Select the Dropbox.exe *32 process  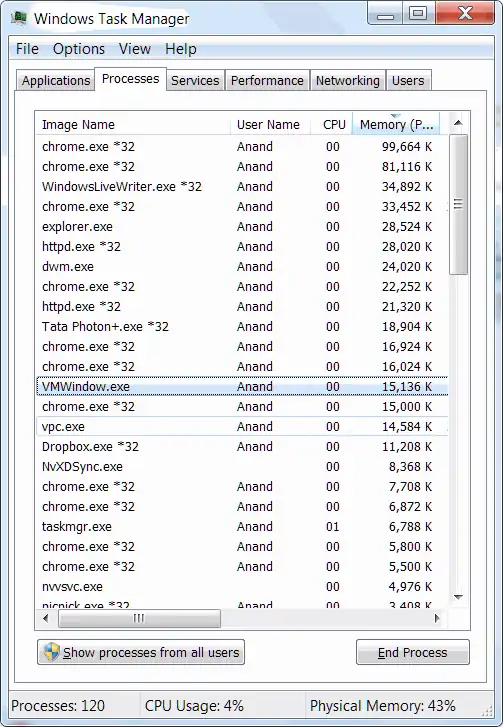242,446
